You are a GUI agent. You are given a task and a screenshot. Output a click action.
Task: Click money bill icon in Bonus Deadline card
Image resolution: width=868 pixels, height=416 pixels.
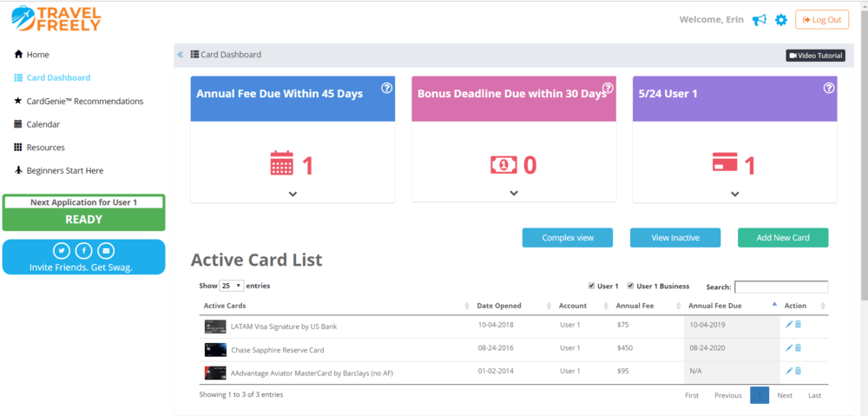(503, 164)
